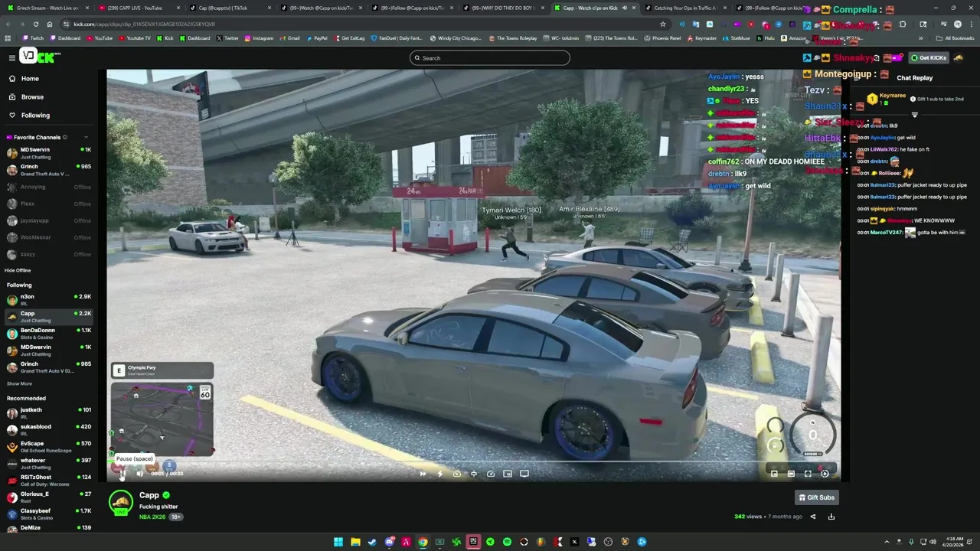Bookmark this page with star icon
The width and height of the screenshot is (980, 551).
tap(662, 24)
